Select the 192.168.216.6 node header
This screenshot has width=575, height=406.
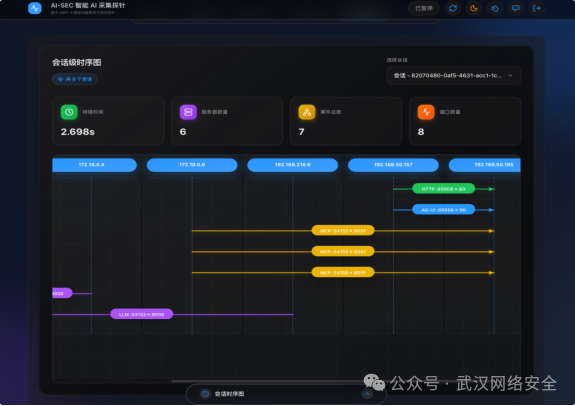tap(293, 165)
